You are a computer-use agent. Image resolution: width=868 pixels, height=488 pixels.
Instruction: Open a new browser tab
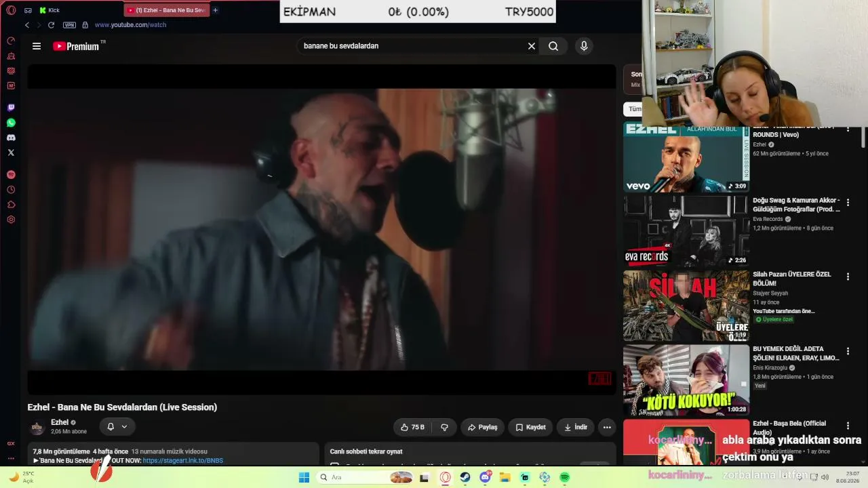click(x=216, y=10)
